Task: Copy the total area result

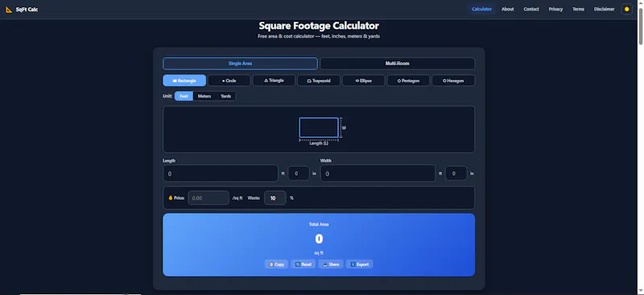Action: click(x=276, y=264)
